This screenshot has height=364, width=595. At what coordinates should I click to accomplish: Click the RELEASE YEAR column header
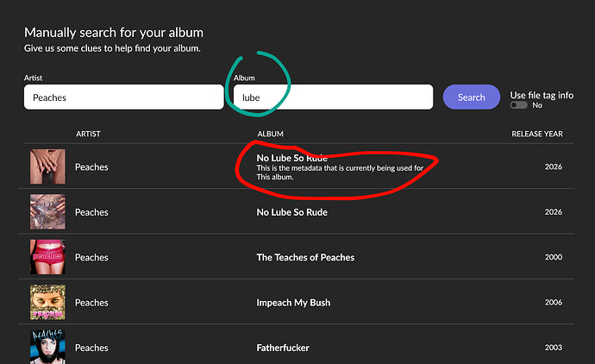536,134
